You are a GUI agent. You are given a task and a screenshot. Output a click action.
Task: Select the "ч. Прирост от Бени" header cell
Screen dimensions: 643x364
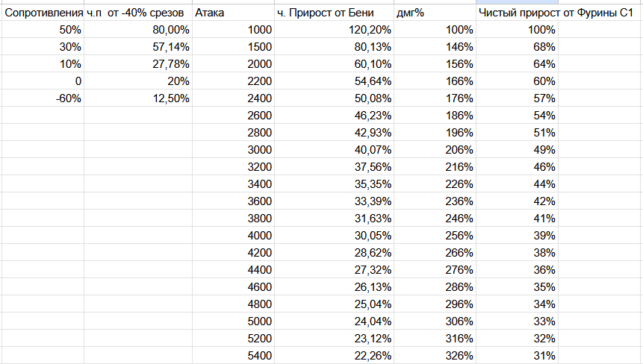point(333,13)
